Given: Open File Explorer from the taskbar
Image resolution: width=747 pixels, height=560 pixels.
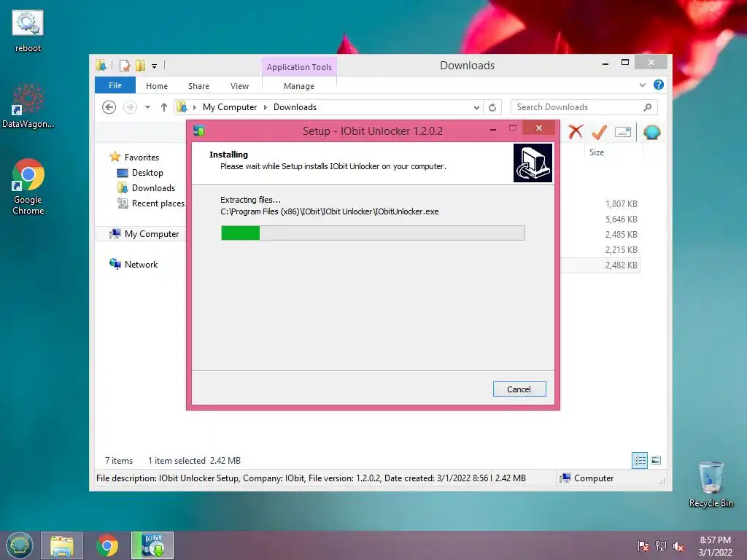Looking at the screenshot, I should pos(62,545).
